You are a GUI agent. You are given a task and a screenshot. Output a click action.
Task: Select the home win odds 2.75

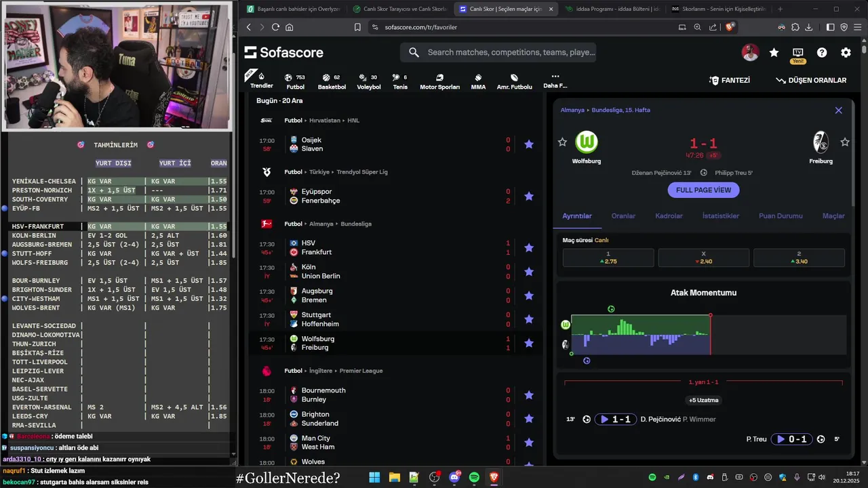point(608,258)
